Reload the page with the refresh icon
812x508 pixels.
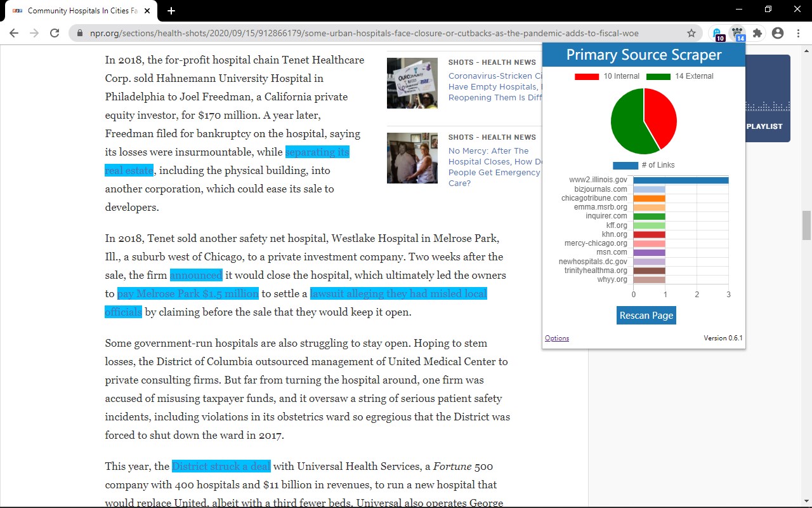click(55, 33)
